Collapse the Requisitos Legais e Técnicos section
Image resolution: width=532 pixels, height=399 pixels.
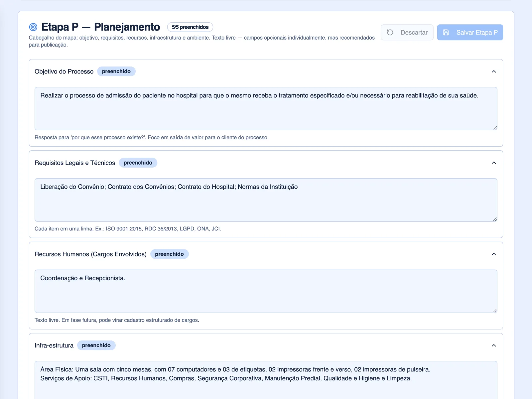pyautogui.click(x=494, y=163)
